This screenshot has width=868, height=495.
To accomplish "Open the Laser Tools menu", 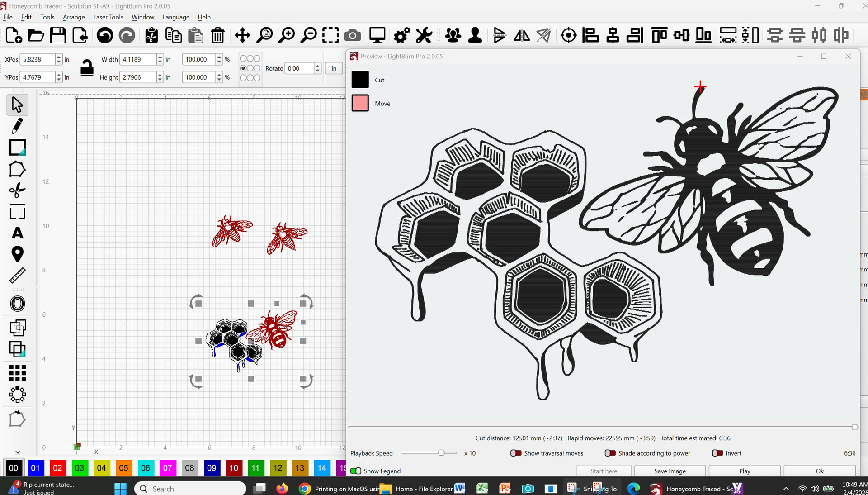I will pyautogui.click(x=108, y=17).
